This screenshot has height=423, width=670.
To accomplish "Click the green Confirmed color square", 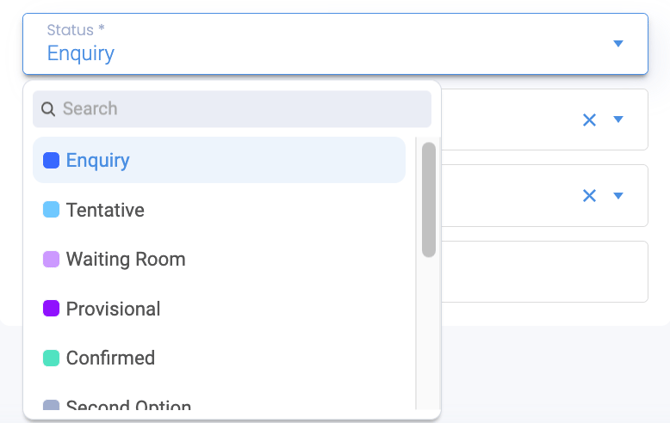I will (51, 358).
